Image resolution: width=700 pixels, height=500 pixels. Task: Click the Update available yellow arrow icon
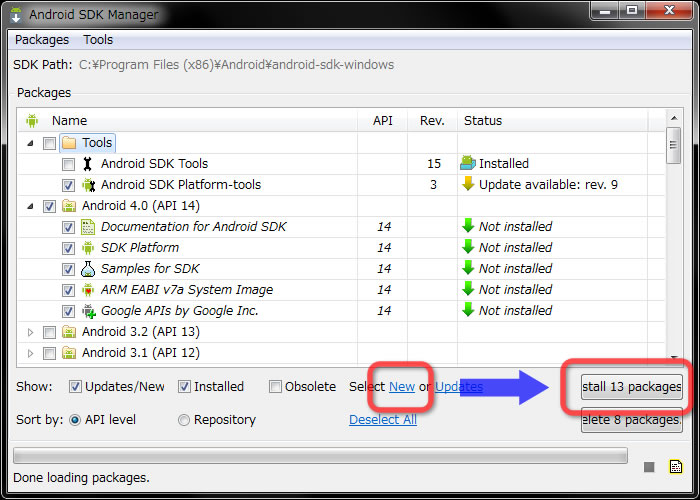468,184
